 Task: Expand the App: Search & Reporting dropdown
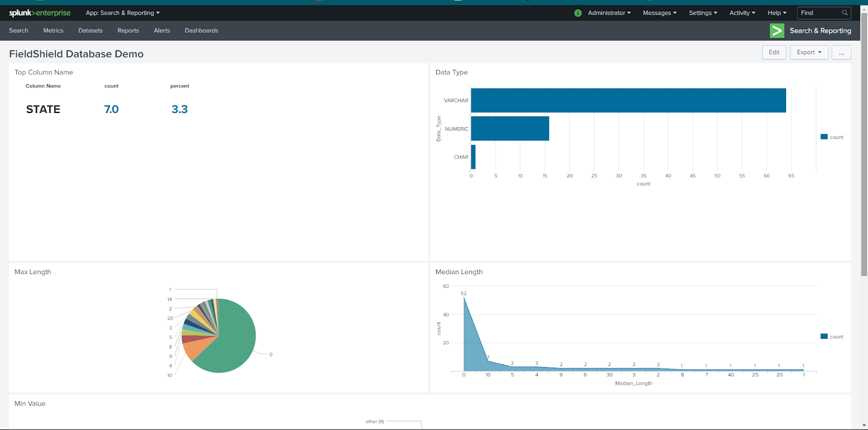click(123, 13)
